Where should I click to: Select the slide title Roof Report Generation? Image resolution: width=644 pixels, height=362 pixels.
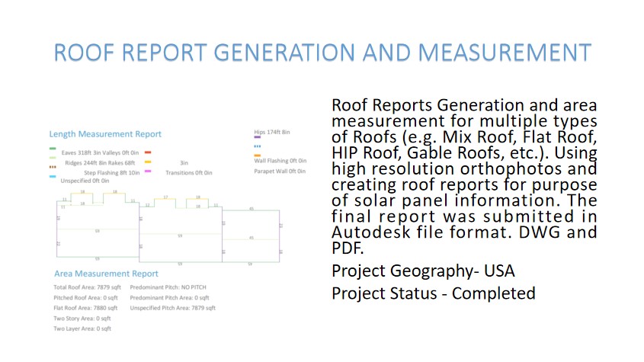[322, 53]
